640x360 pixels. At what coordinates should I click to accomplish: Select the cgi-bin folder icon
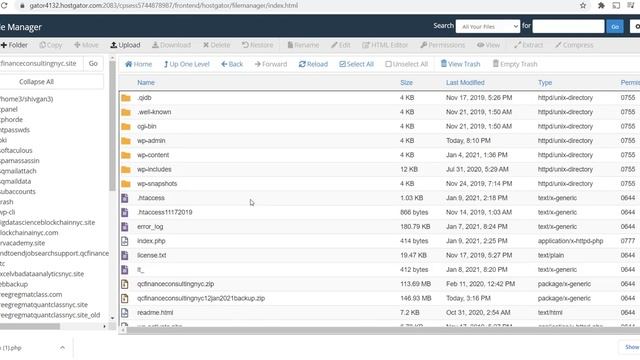click(126, 127)
